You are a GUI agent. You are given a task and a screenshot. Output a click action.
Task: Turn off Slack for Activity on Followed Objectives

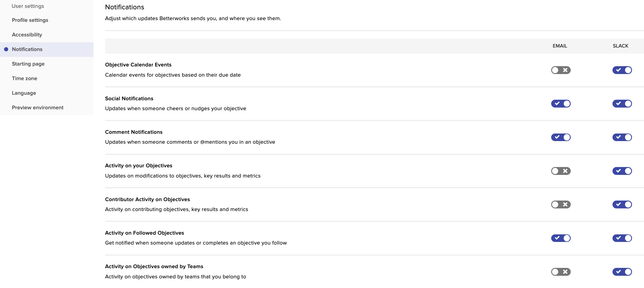[x=622, y=238]
